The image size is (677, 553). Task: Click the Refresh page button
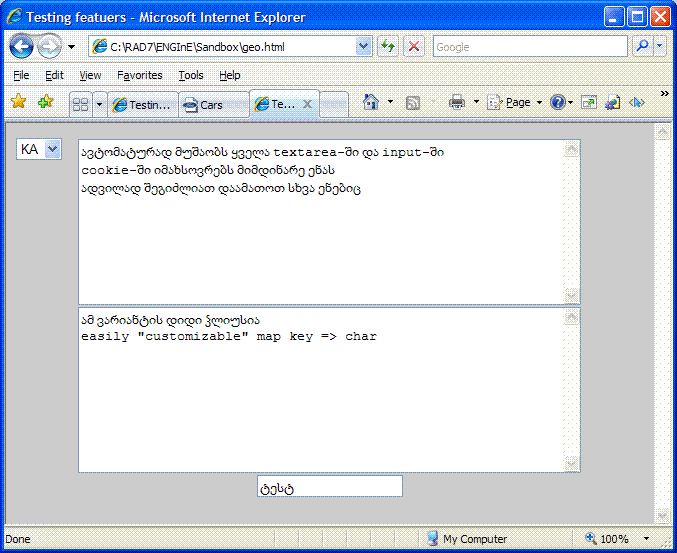coord(388,46)
